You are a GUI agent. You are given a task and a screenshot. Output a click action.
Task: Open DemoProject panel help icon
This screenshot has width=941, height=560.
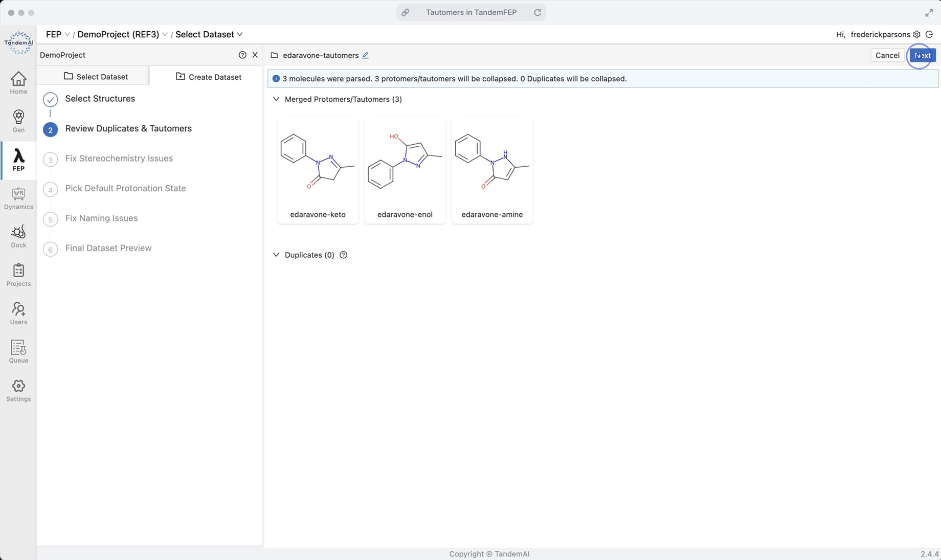pyautogui.click(x=242, y=55)
